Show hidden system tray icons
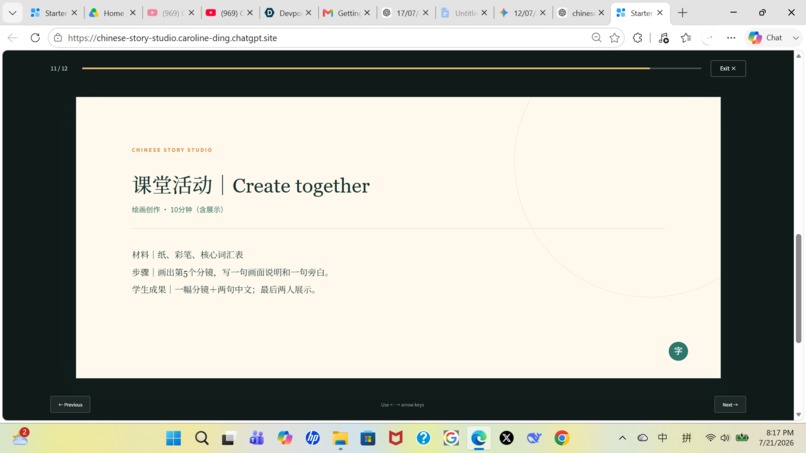This screenshot has width=806, height=453. (x=622, y=438)
